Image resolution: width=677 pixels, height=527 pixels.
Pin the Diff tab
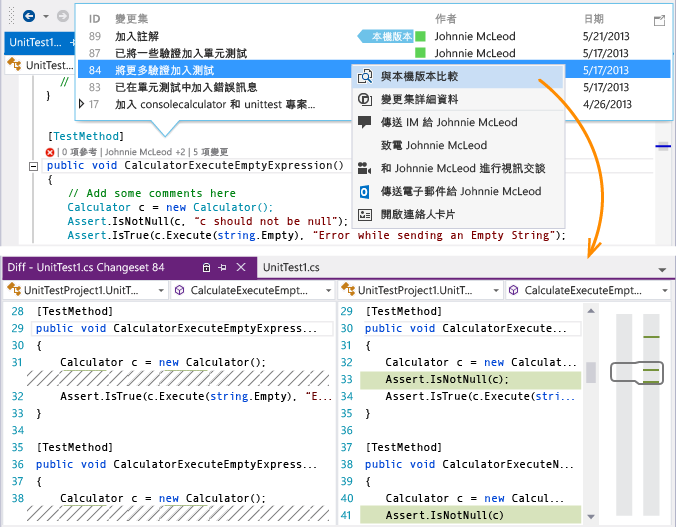(223, 268)
